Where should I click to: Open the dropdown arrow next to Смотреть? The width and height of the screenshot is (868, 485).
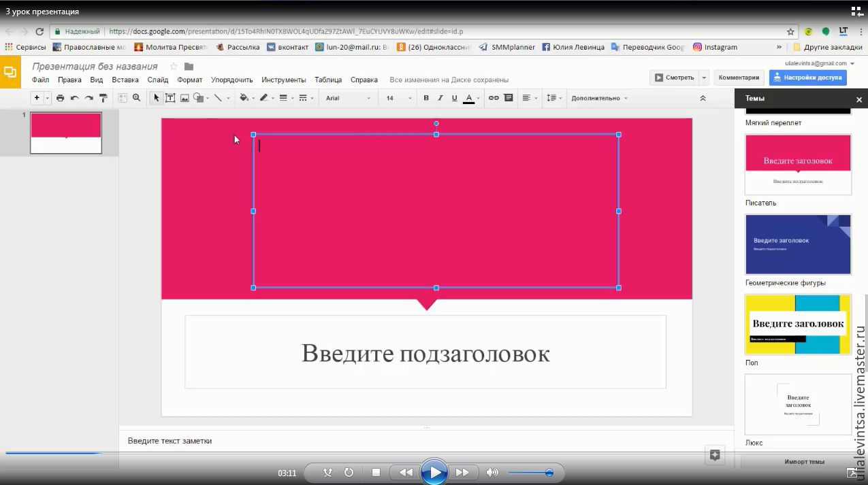[x=705, y=78]
